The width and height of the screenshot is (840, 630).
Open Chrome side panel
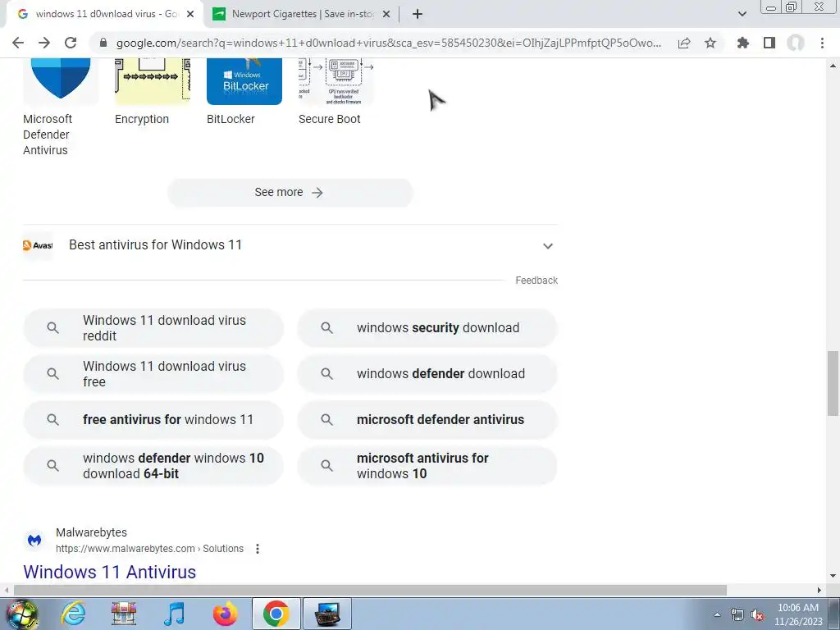[x=769, y=43]
